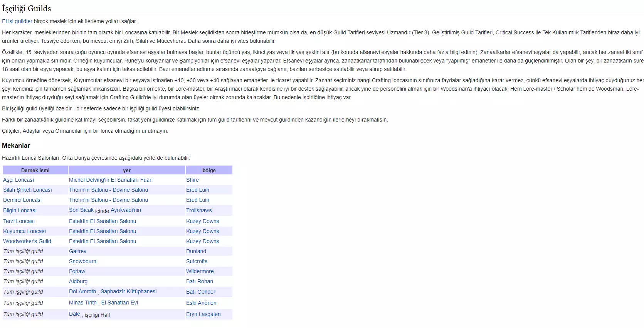644x328 pixels.
Task: Select Kuzey Downs in Terzi Loncası row
Action: point(202,221)
